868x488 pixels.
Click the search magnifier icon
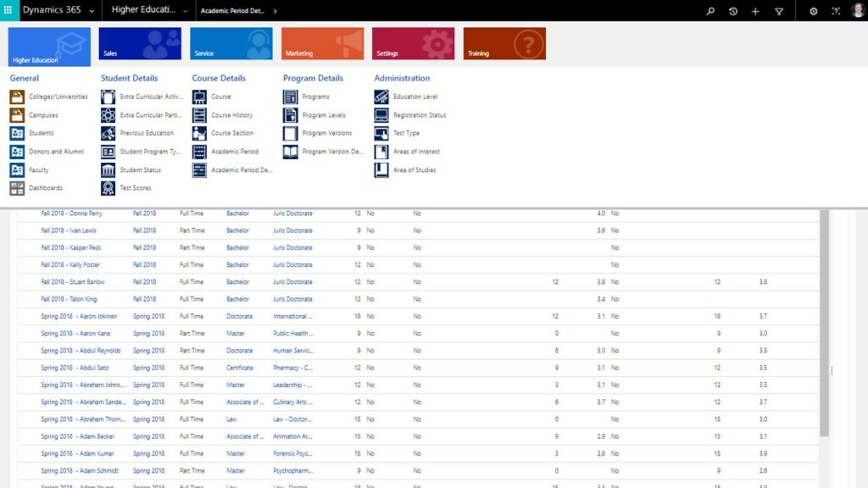click(710, 10)
